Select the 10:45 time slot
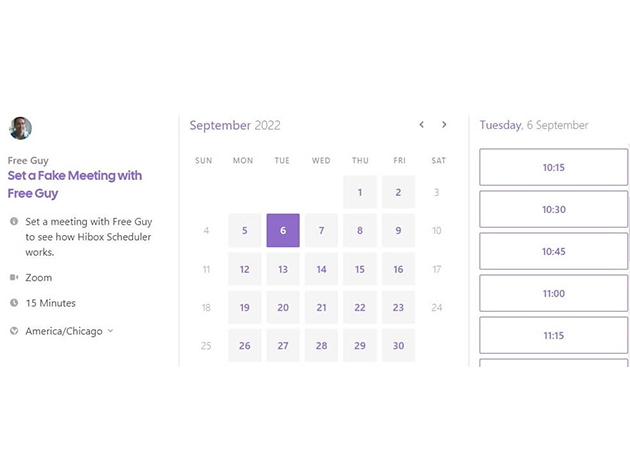Screen dimensions: 630x473 (553, 251)
